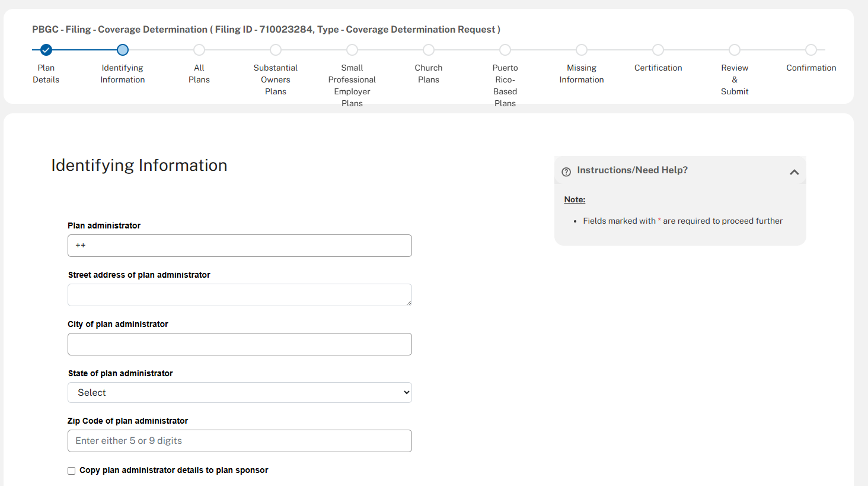
Task: Click the Instructions/Need Help? heading
Action: point(632,170)
